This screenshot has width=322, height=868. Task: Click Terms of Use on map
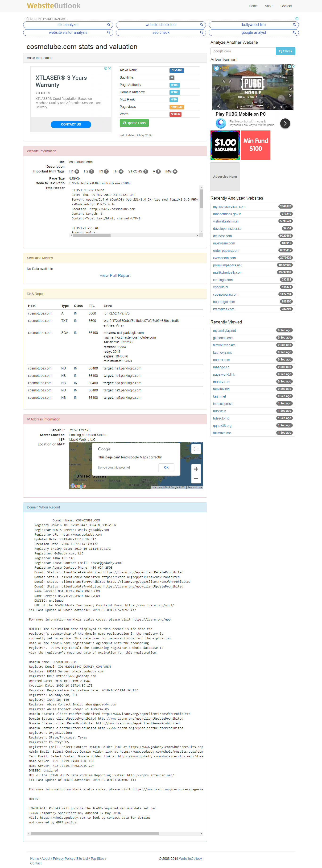[x=195, y=488]
